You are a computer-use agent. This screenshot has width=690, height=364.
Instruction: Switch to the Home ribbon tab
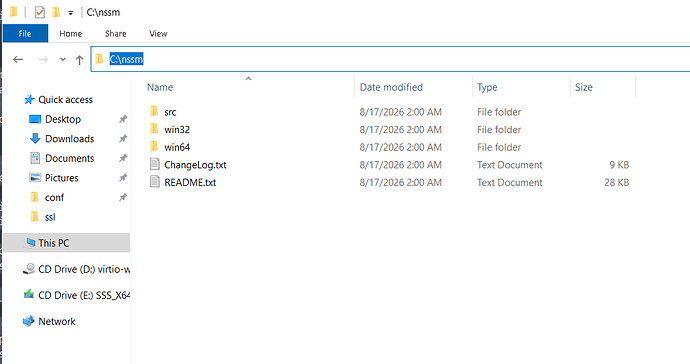[71, 33]
